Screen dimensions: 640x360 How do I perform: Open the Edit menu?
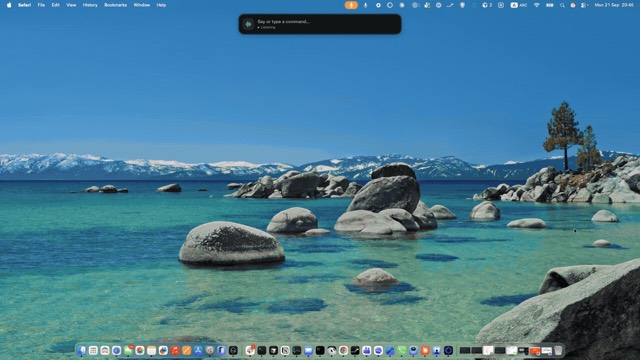coord(56,5)
